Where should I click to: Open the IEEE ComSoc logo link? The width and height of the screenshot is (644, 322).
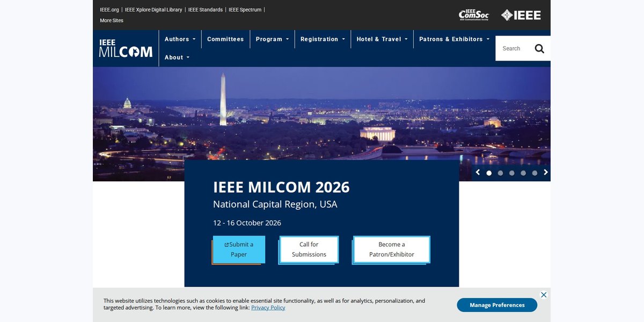point(474,15)
